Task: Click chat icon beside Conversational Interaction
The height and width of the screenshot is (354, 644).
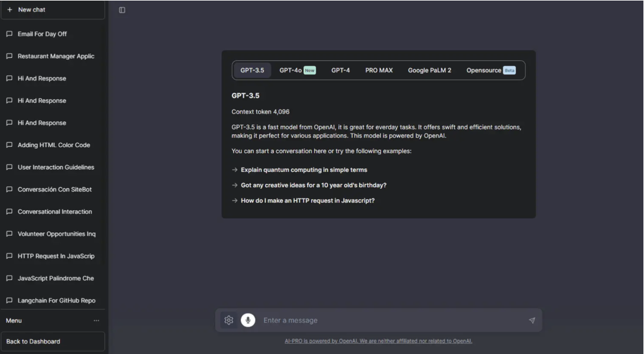Action: coord(9,212)
